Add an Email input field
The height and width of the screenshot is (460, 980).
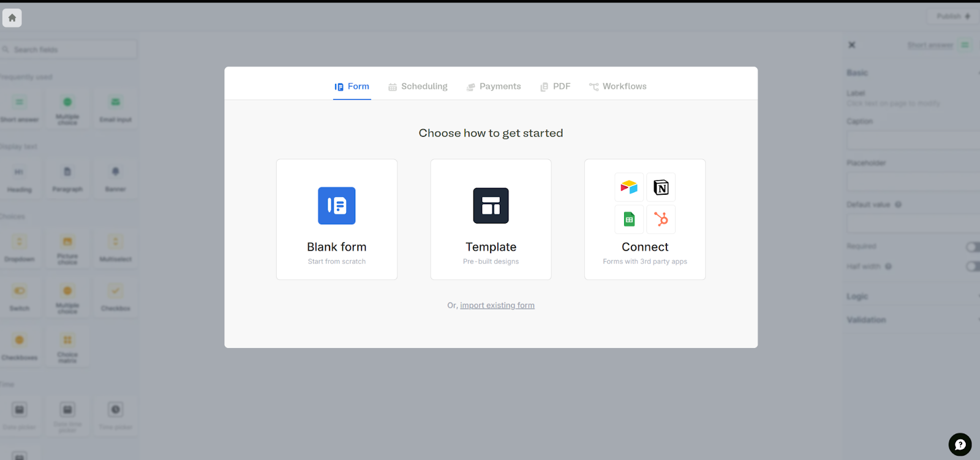115,108
